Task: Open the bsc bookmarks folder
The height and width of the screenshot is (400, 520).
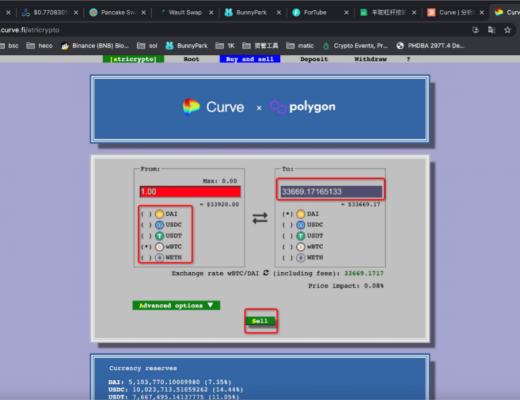Action: (x=10, y=46)
